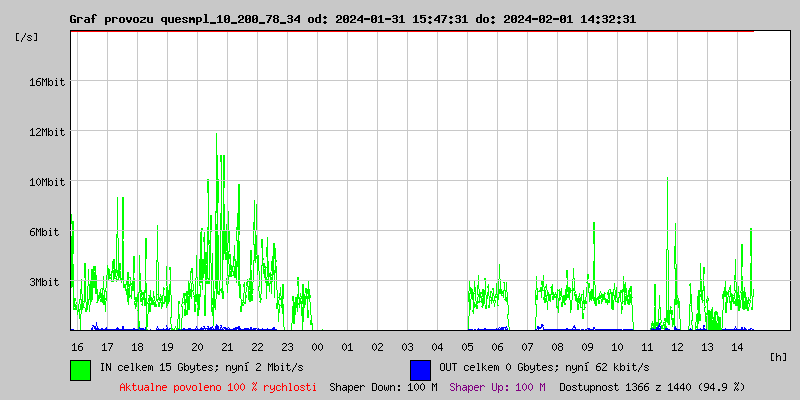Click the [h] hours unit label
800x400 pixels.
[x=779, y=356]
